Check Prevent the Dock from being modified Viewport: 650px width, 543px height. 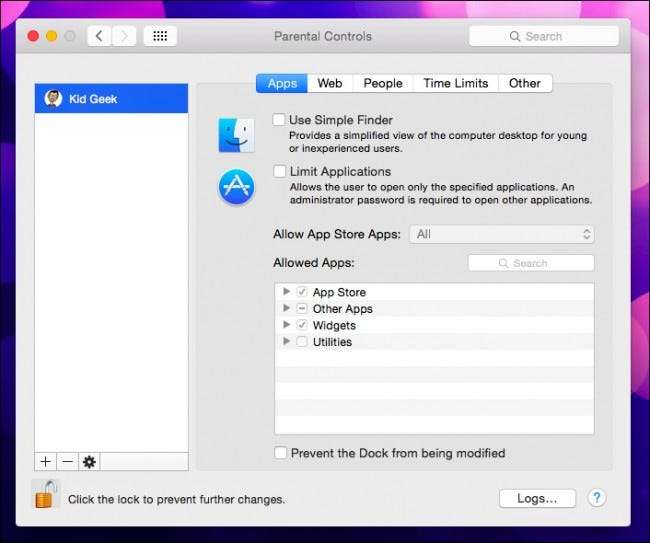pos(280,453)
